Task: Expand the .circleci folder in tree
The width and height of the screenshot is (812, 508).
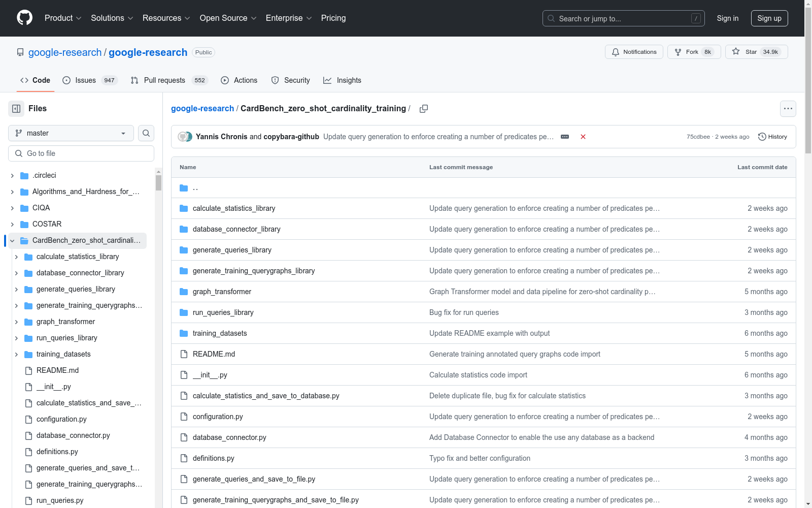Action: (x=12, y=175)
